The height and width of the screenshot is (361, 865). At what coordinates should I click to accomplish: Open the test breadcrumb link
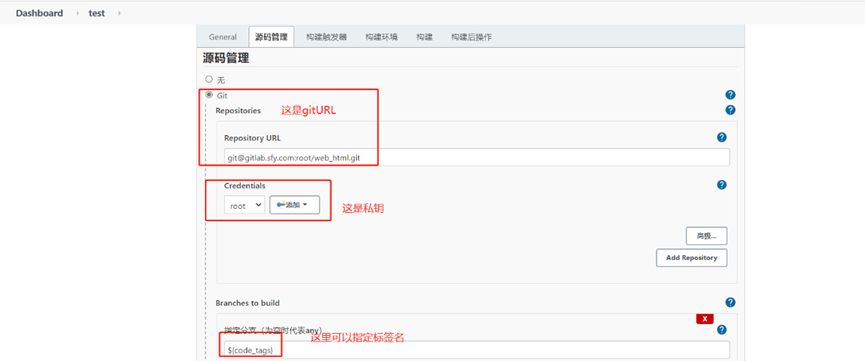pos(97,13)
